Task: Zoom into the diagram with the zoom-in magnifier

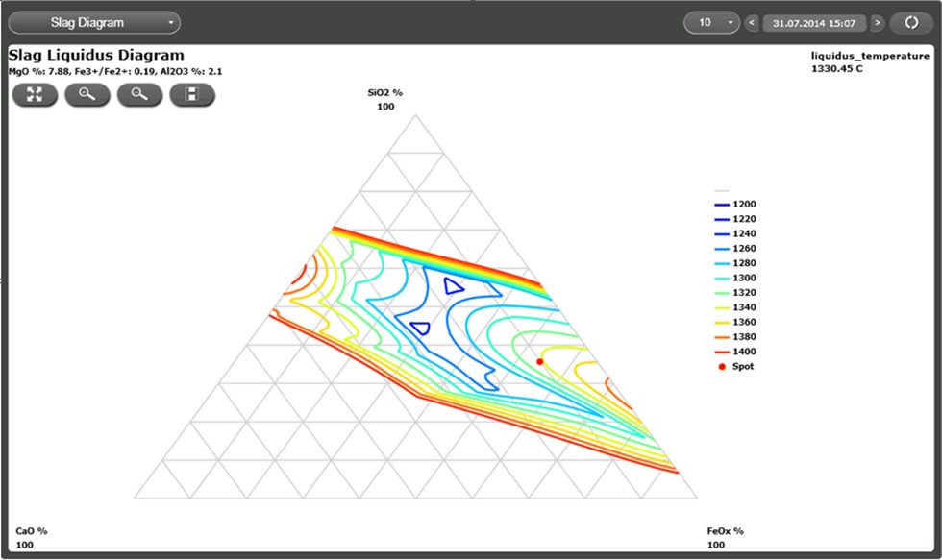Action: (87, 95)
